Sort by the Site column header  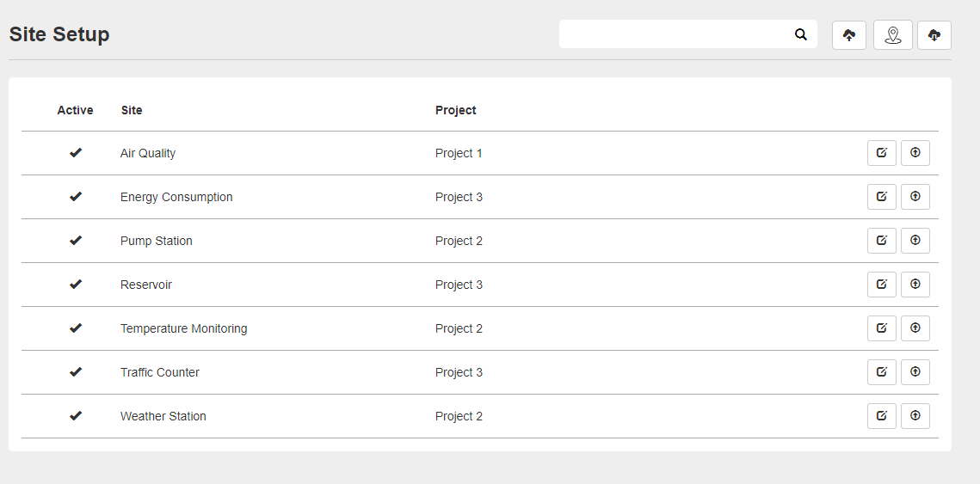(x=132, y=110)
